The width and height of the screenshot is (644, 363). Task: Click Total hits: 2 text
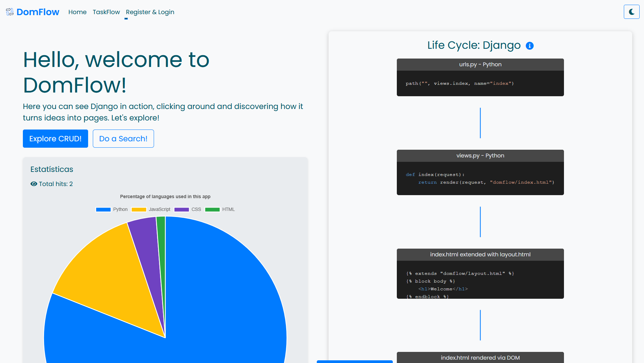(56, 184)
